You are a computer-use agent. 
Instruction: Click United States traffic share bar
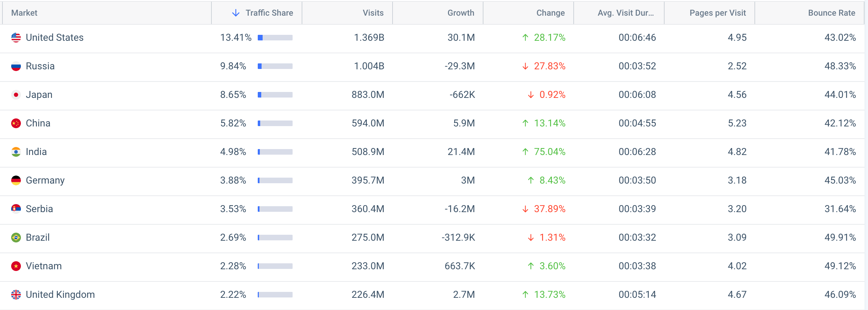pyautogui.click(x=275, y=38)
